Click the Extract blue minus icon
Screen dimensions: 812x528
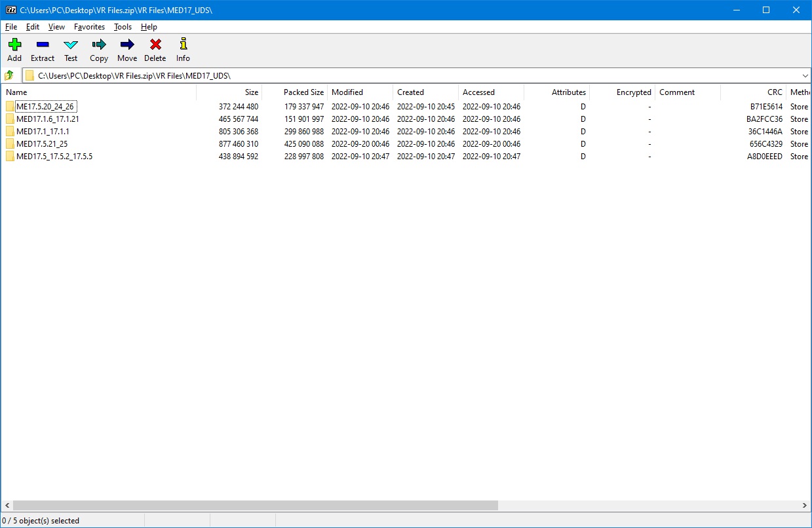(43, 45)
